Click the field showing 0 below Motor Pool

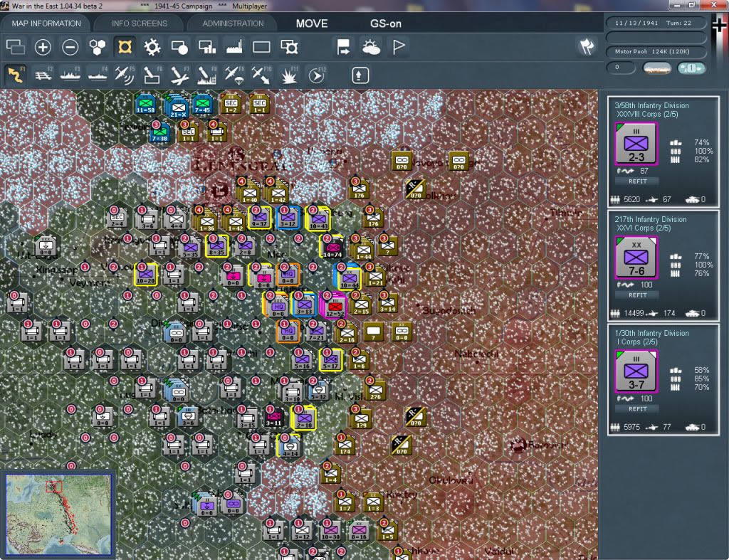(621, 68)
